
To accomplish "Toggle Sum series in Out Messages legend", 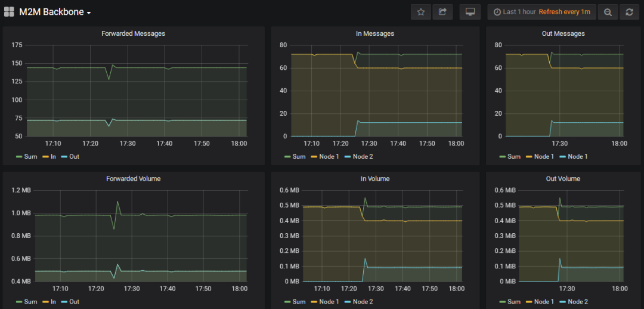I will (x=510, y=156).
